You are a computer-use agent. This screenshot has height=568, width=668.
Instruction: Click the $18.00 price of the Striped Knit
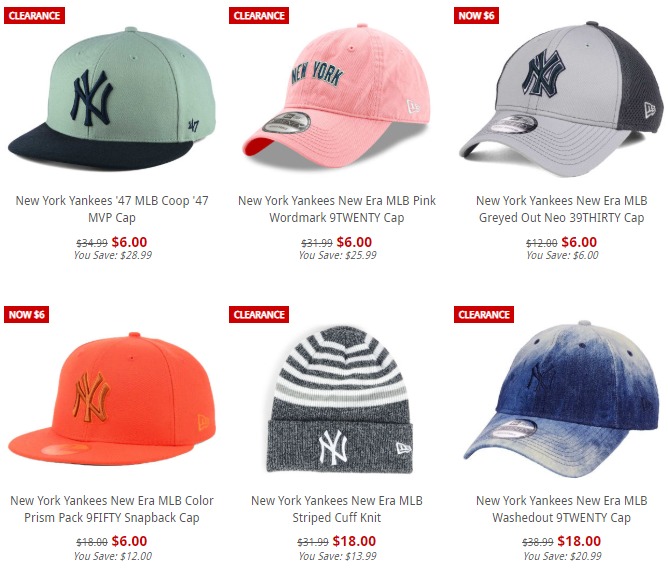point(354,541)
